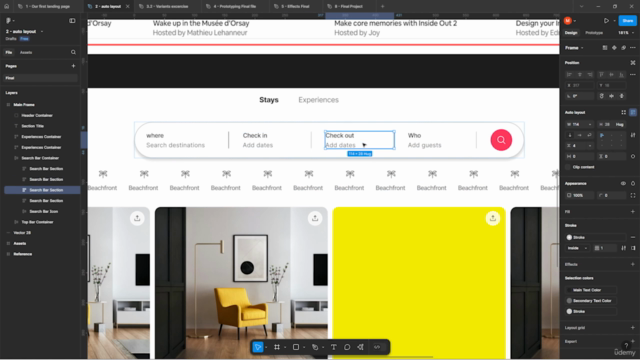Click Stroke color swatch in Stroke section
Image resolution: width=640 pixels, height=360 pixels.
click(569, 237)
